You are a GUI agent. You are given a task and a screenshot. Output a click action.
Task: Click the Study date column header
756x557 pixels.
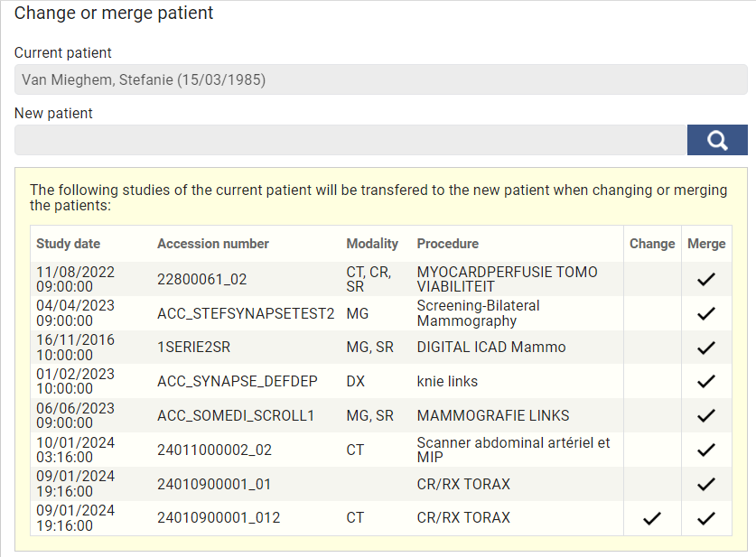point(69,244)
